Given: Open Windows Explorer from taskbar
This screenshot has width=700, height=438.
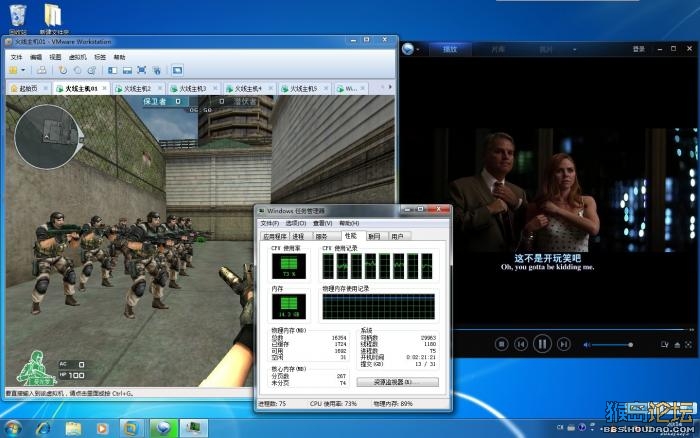Looking at the screenshot, I should click(73, 428).
